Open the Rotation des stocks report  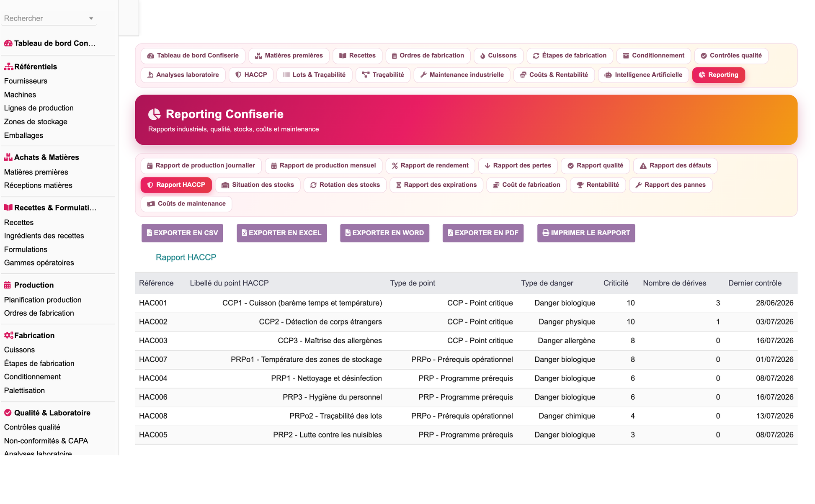345,185
